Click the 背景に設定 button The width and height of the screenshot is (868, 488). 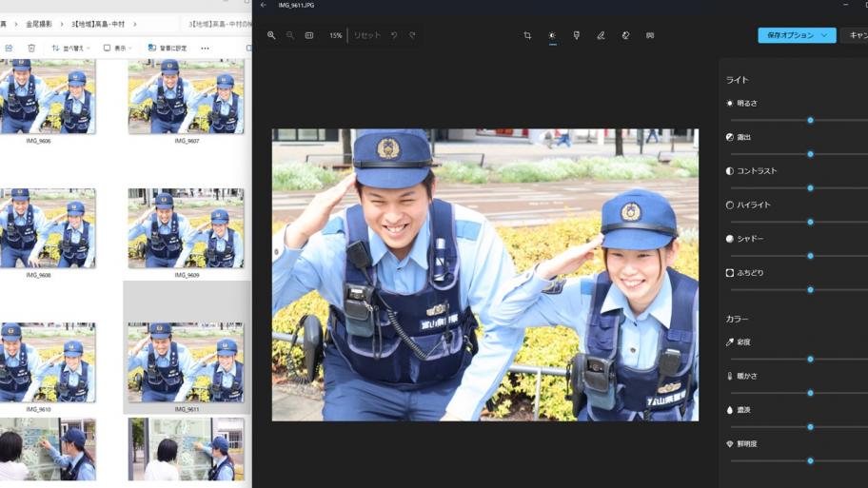pos(168,48)
